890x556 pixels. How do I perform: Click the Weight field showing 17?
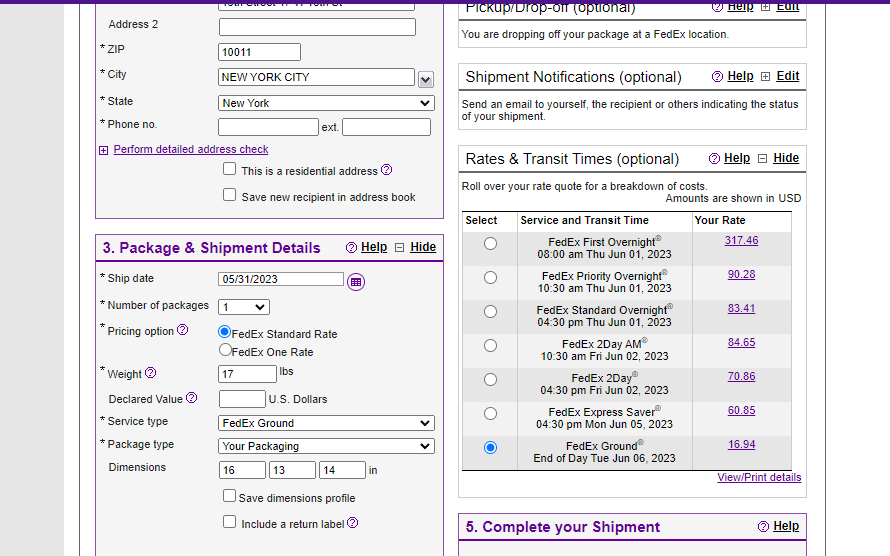pyautogui.click(x=247, y=374)
